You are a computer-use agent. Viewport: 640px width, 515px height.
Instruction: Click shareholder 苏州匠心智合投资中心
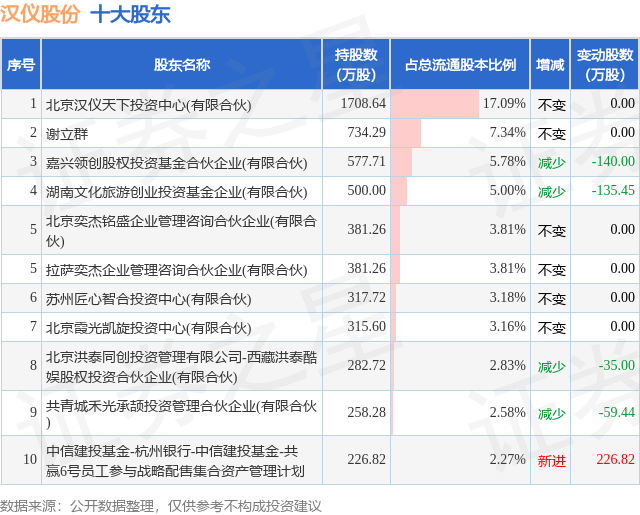[149, 299]
